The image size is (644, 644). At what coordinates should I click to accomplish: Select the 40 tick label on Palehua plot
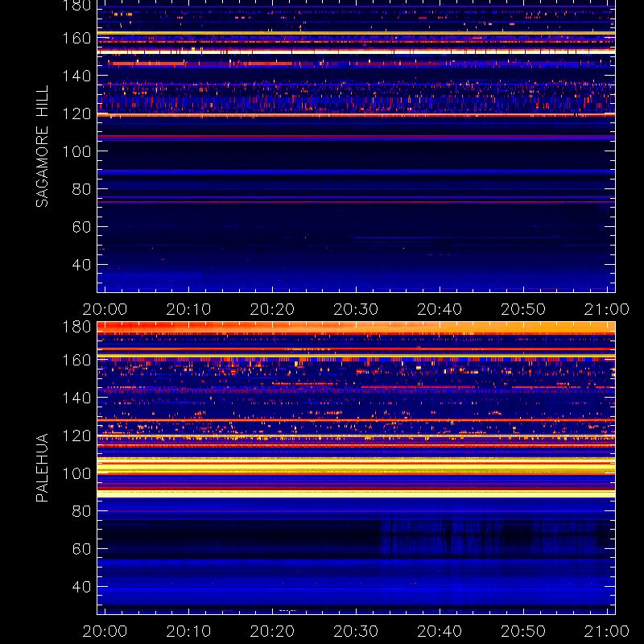point(81,587)
